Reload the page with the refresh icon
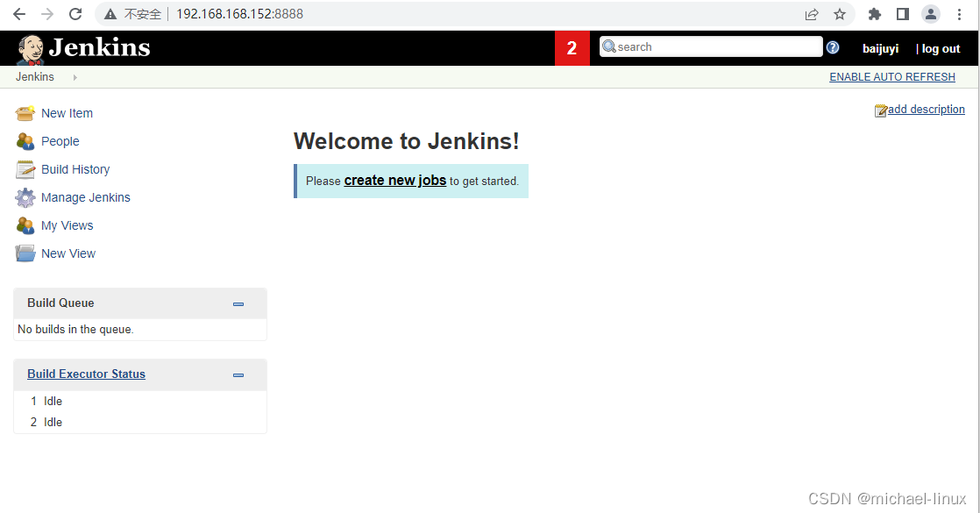 tap(75, 14)
